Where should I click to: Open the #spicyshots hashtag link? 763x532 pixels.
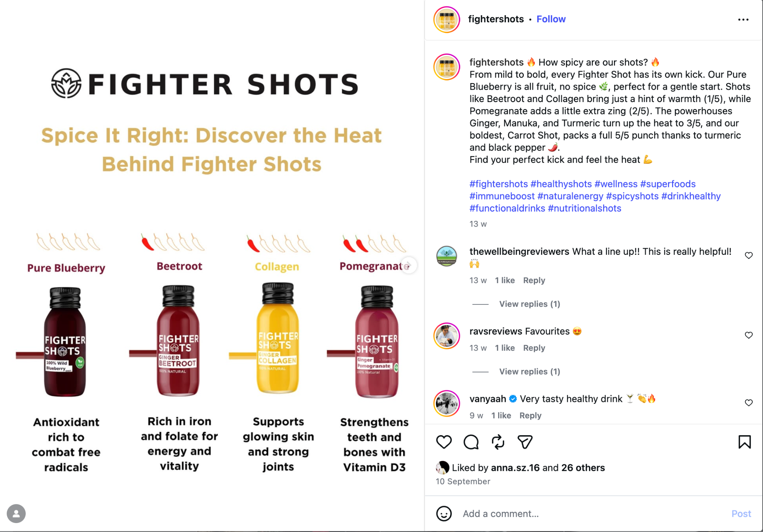(632, 196)
